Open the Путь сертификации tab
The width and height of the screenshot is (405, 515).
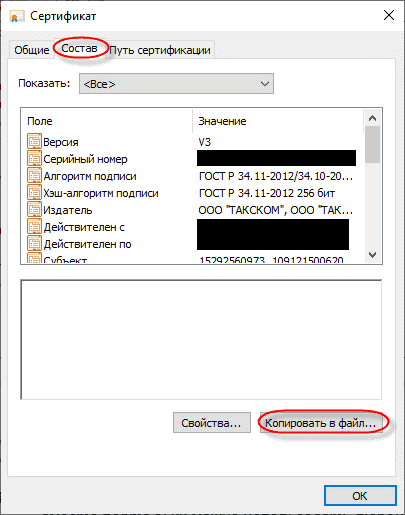click(x=160, y=50)
